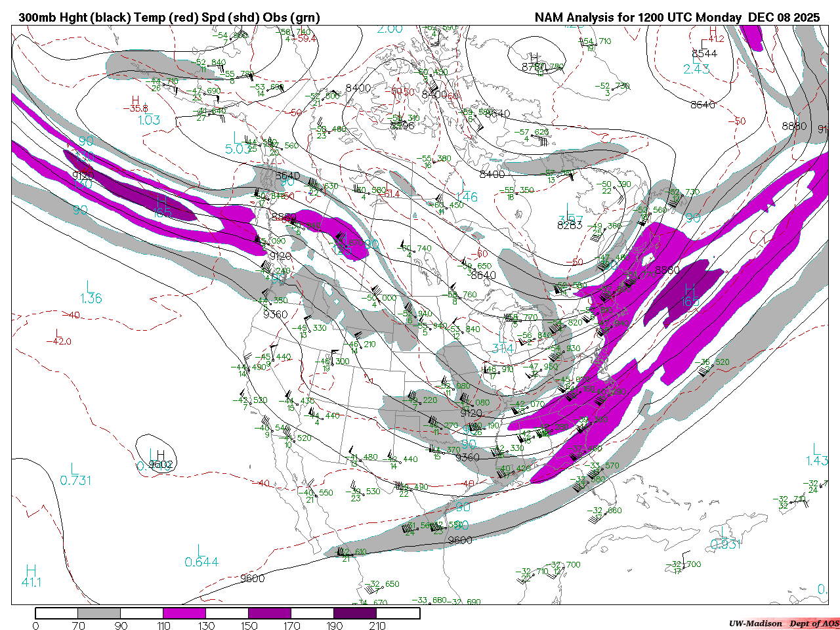Select the green "-60 740" station observation
The height and width of the screenshot is (630, 840).
(x=415, y=248)
